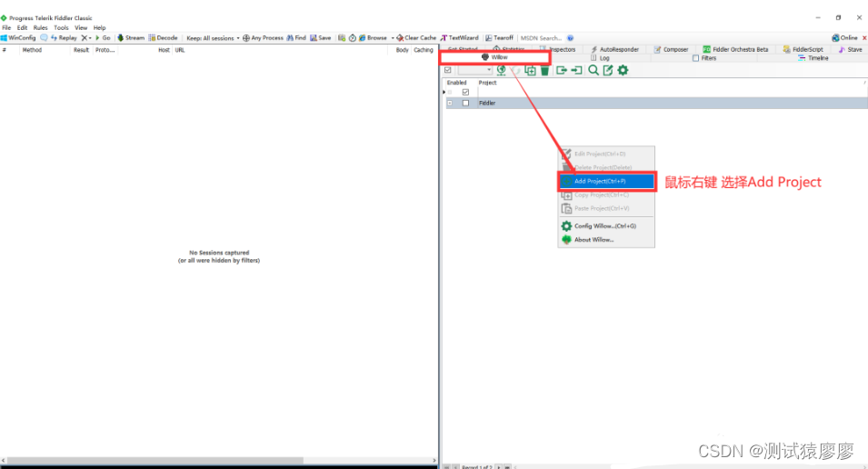Replay selected sessions

coord(64,37)
